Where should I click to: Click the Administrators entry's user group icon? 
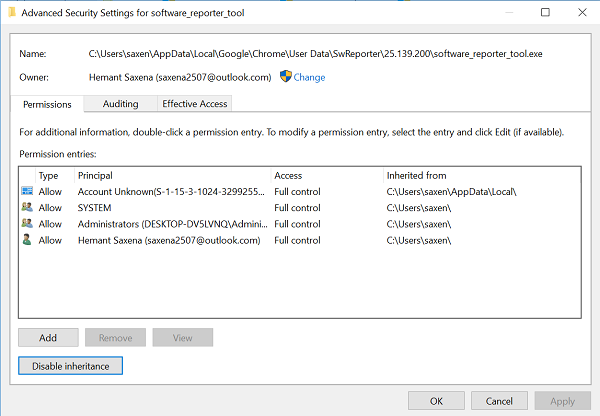click(x=25, y=224)
